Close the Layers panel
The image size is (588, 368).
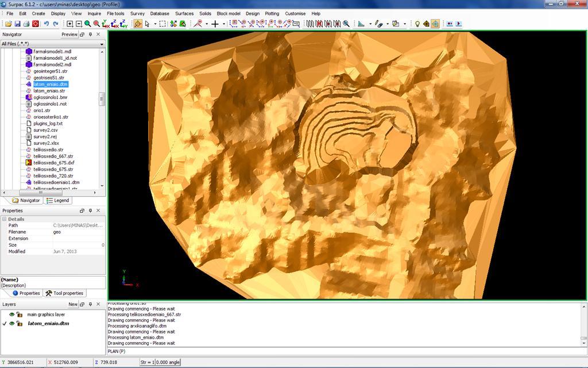98,304
